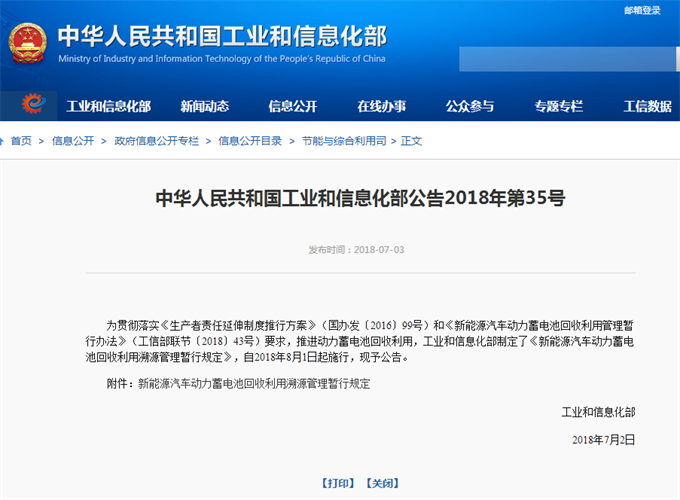Open the 工业和信息化部 navigation menu
The height and width of the screenshot is (500, 680).
(108, 106)
